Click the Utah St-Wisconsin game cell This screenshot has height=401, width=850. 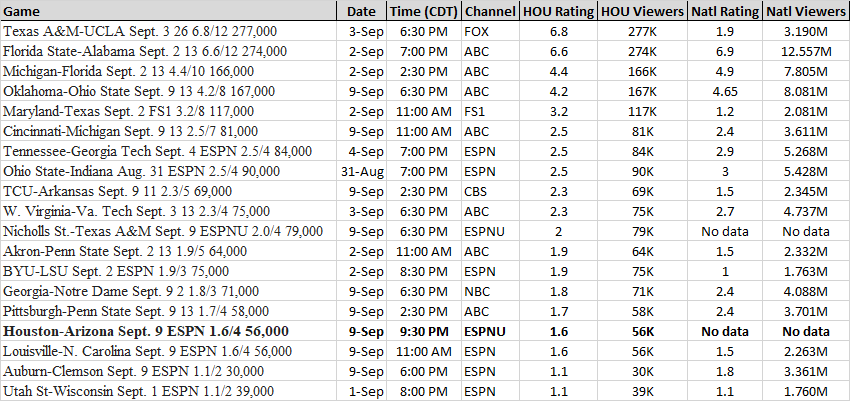168,391
